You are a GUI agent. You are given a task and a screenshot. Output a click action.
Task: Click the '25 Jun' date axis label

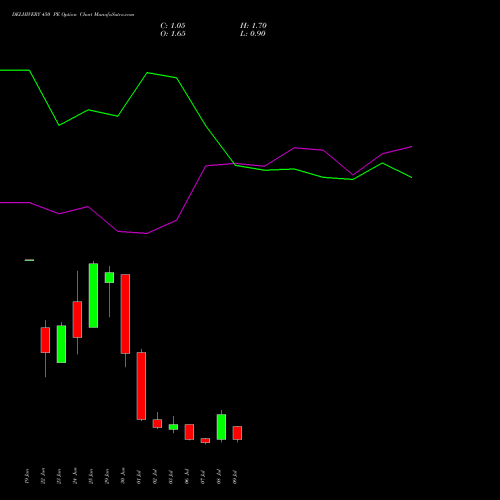click(91, 476)
